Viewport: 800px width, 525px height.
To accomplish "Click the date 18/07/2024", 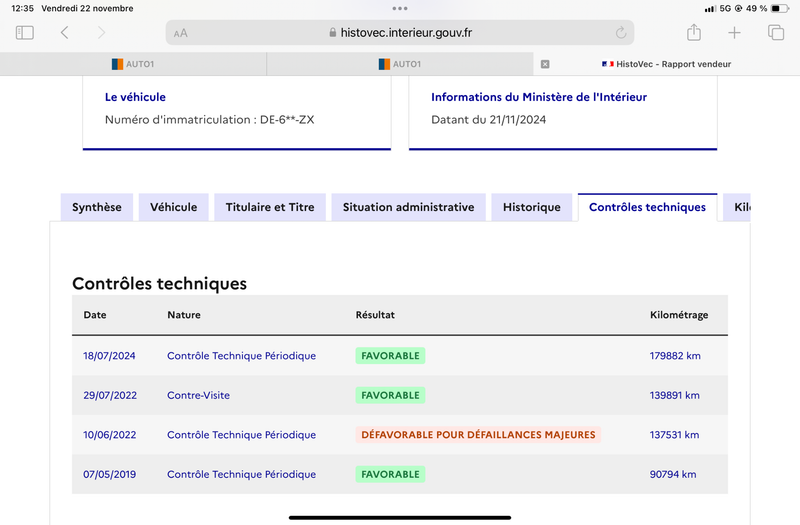I will [x=109, y=356].
